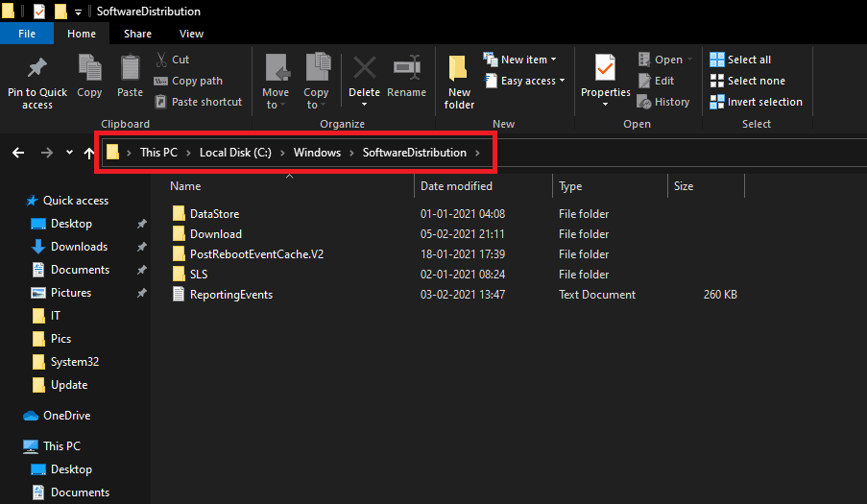This screenshot has height=504, width=867.
Task: Expand the Delete dropdown arrow
Action: (x=365, y=105)
